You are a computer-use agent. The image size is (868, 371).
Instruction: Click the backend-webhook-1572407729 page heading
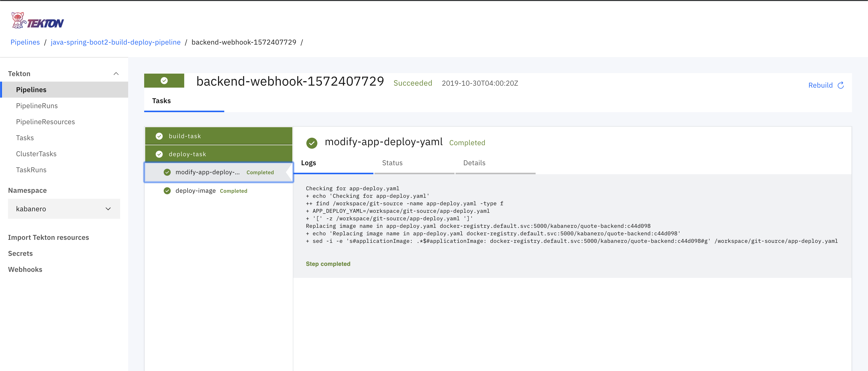point(290,81)
